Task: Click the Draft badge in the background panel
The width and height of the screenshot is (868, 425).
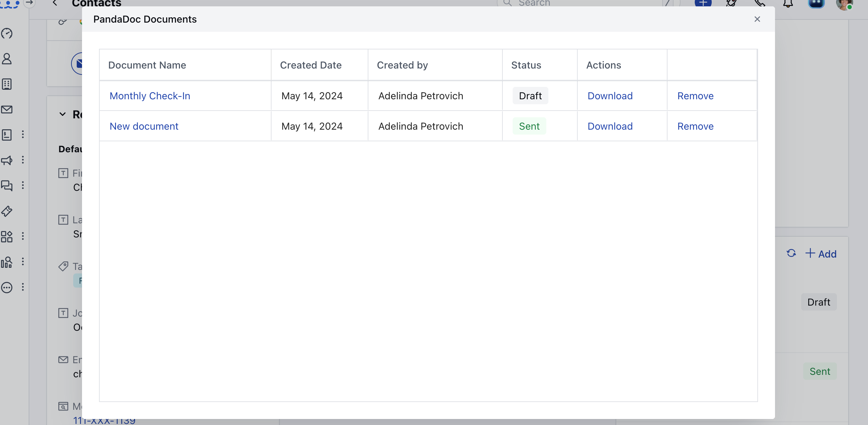Action: (819, 302)
